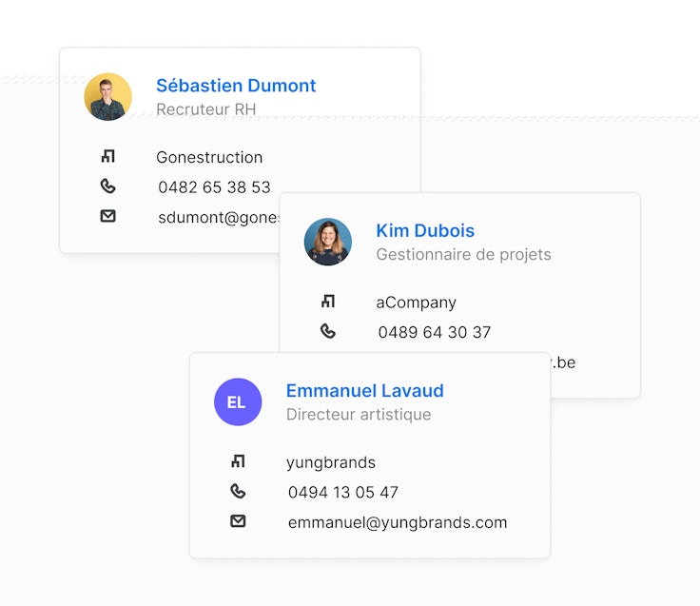Screen dimensions: 700x606
Task: Click the Directeur artistique job title
Action: coord(359,415)
